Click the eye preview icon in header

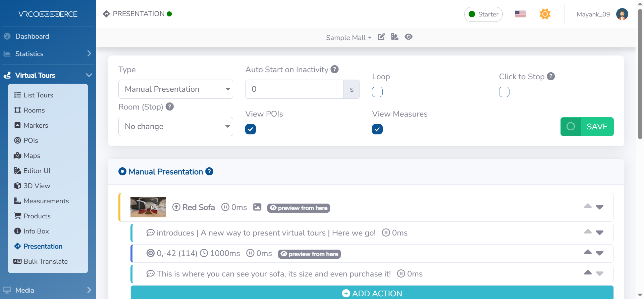(x=409, y=37)
